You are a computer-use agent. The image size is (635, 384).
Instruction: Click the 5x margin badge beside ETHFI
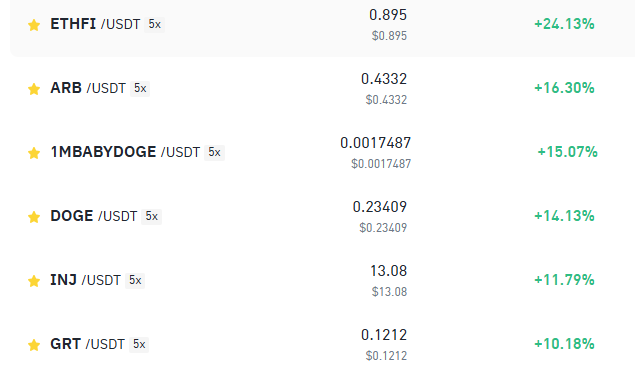pyautogui.click(x=154, y=24)
